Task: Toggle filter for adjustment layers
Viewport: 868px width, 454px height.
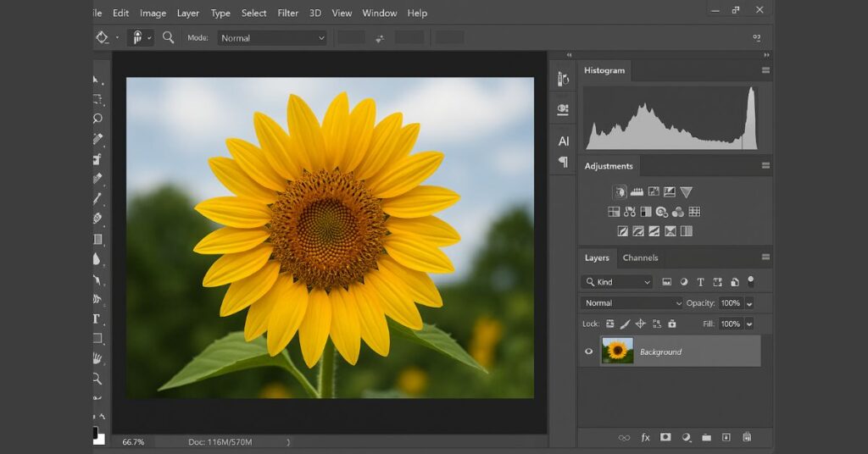Action: [684, 282]
